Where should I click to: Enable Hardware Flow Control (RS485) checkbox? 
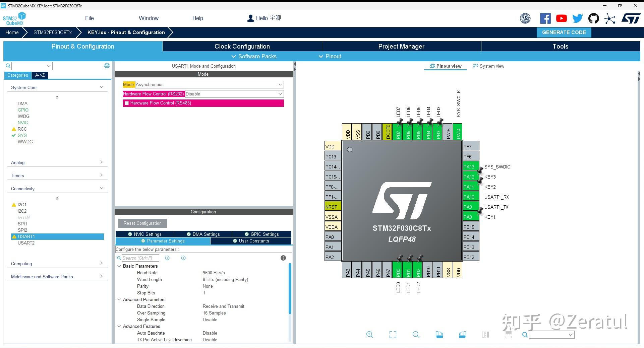(127, 103)
